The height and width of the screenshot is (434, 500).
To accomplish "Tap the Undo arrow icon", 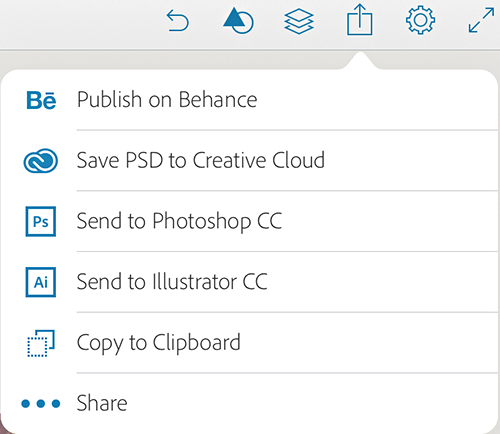I will tap(178, 21).
